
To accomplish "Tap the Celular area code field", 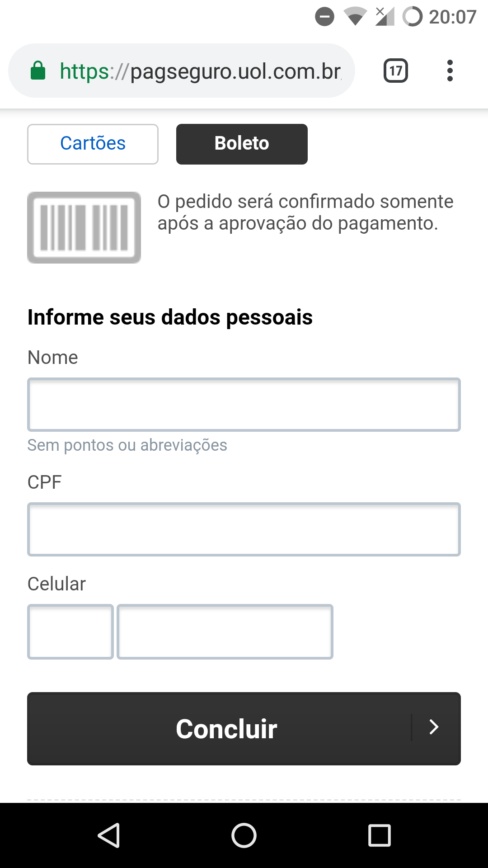I will click(x=70, y=632).
